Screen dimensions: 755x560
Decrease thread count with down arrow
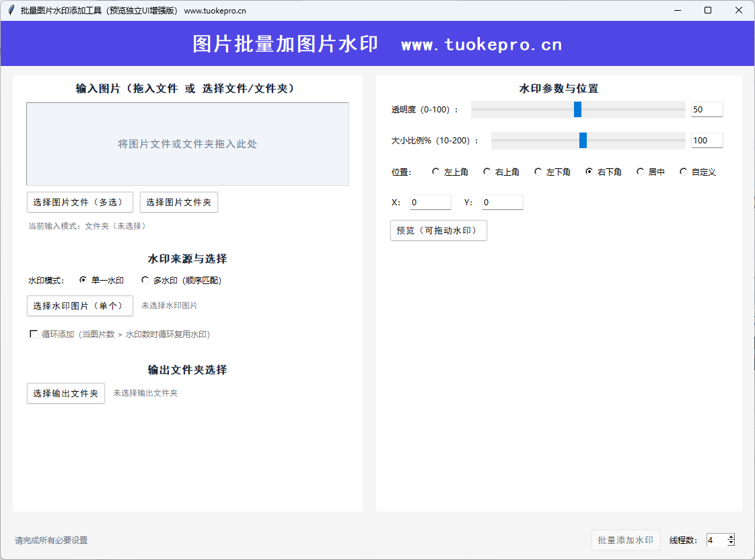pos(731,543)
